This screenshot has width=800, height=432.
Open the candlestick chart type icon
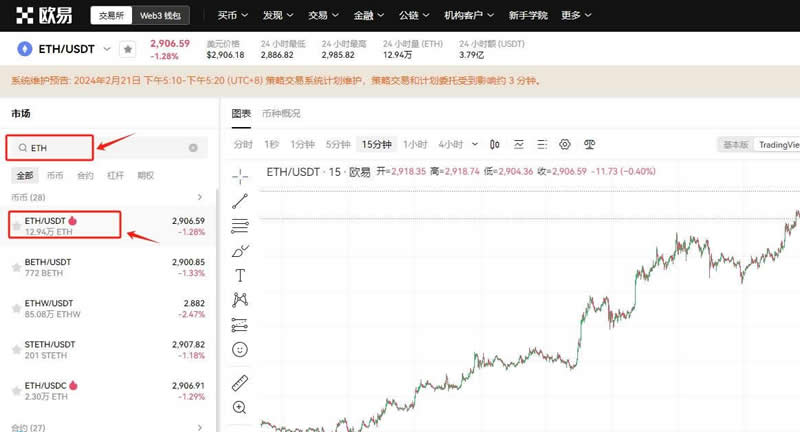point(495,144)
